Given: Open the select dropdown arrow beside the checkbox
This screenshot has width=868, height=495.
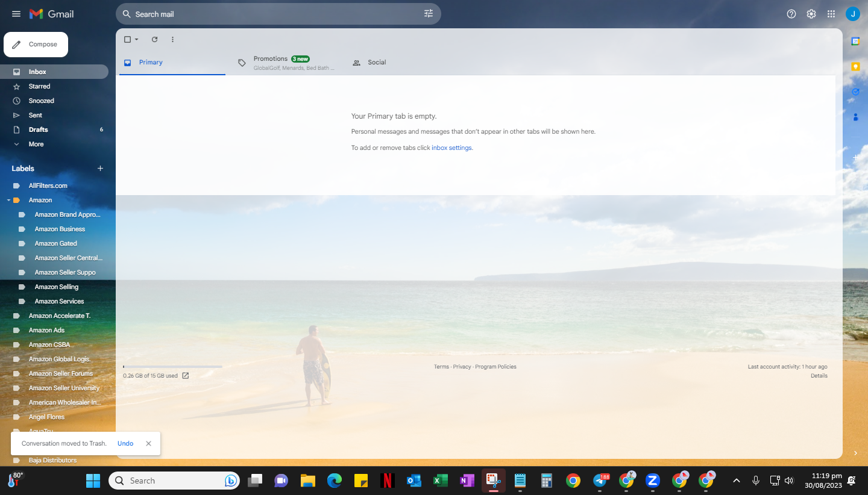Looking at the screenshot, I should 136,40.
